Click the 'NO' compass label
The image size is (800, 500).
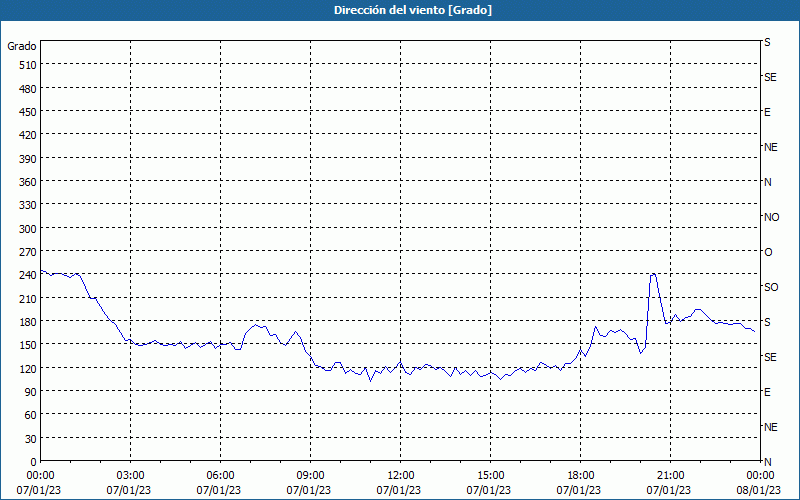click(771, 217)
